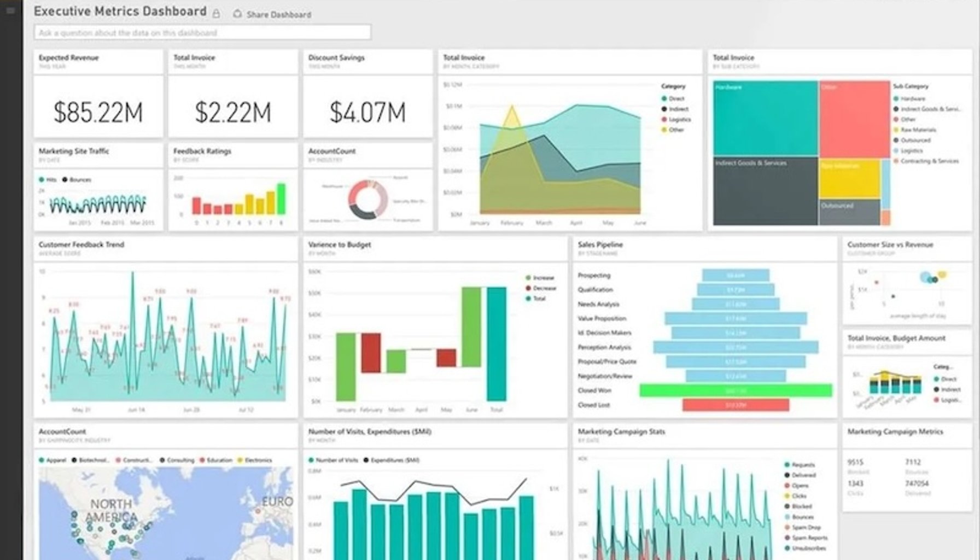Select the Direct category in Total Invoice legend

[x=674, y=97]
